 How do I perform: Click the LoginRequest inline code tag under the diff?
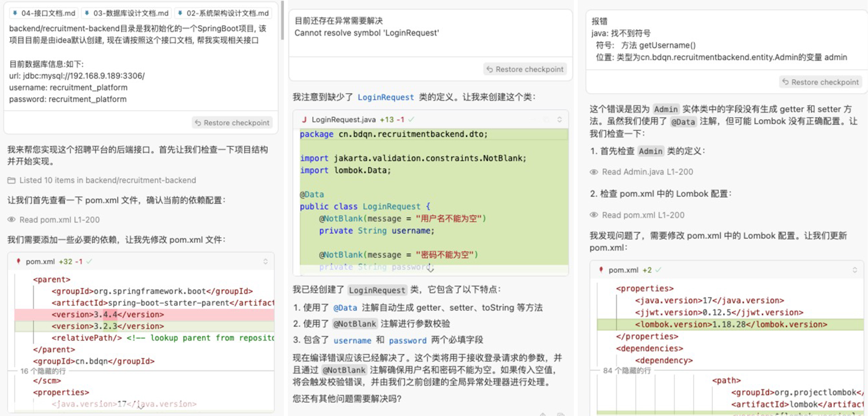(377, 290)
